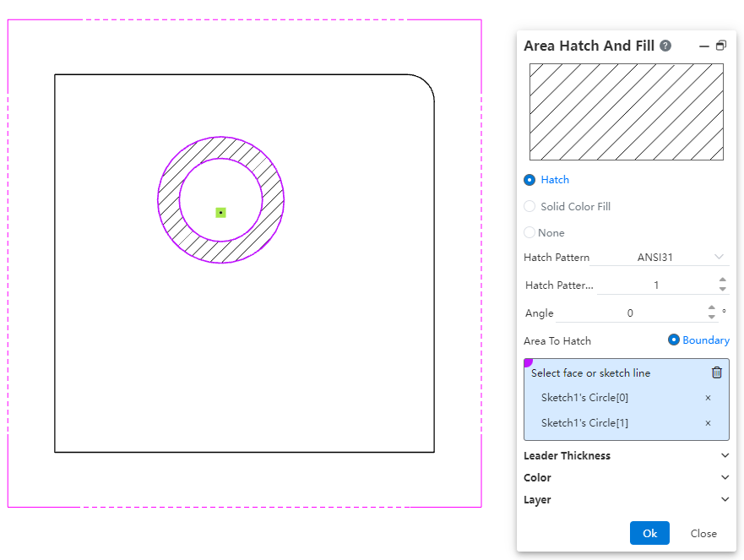Click the Close button
The width and height of the screenshot is (744, 560).
pos(703,533)
